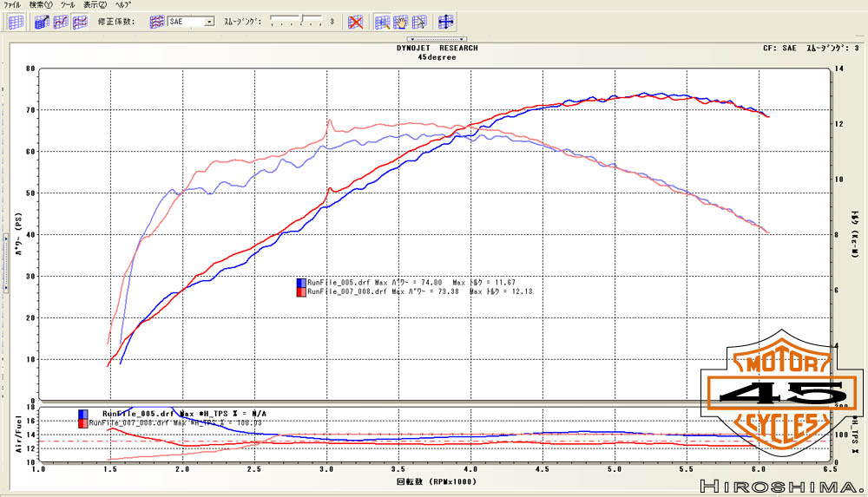Select the magnifier zoom graph tool
Viewport: 868px width, 497px height.
coord(383,22)
